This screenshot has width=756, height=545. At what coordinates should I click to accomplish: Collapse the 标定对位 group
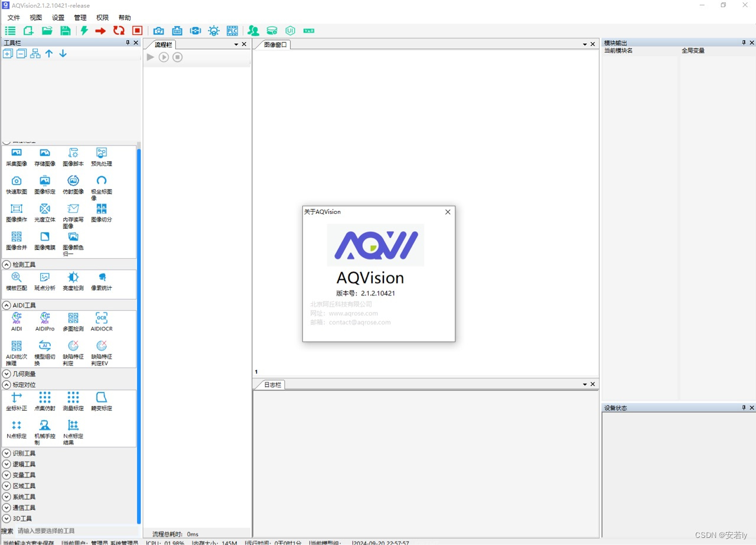(6, 385)
